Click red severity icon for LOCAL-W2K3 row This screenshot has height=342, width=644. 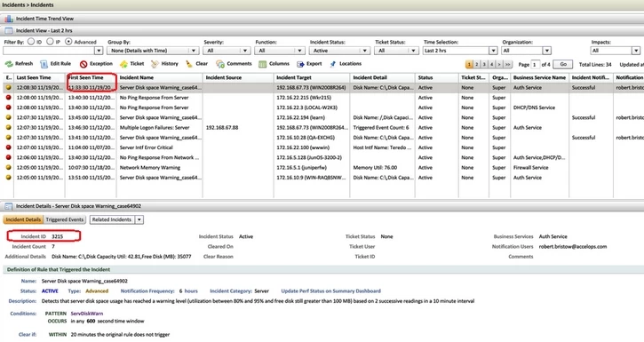tap(8, 107)
